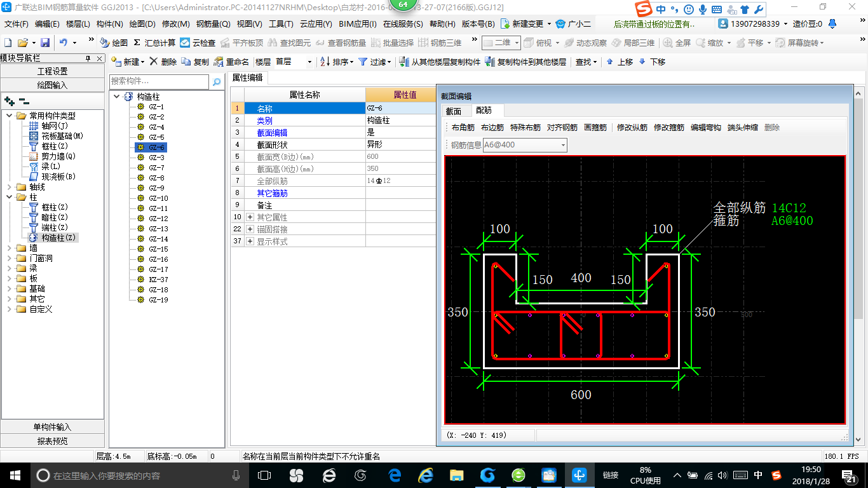The height and width of the screenshot is (488, 868).
Task: Expand 锚固搭接 property row
Action: [x=250, y=229]
